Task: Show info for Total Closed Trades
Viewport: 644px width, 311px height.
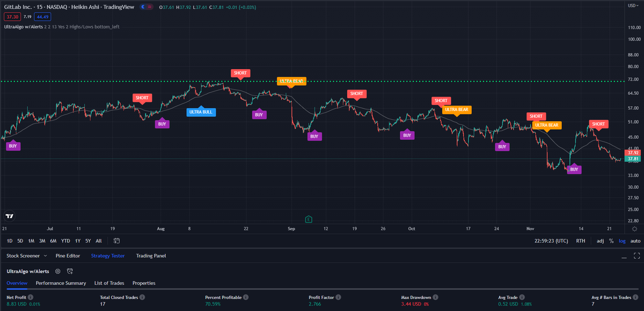Action: click(x=142, y=297)
